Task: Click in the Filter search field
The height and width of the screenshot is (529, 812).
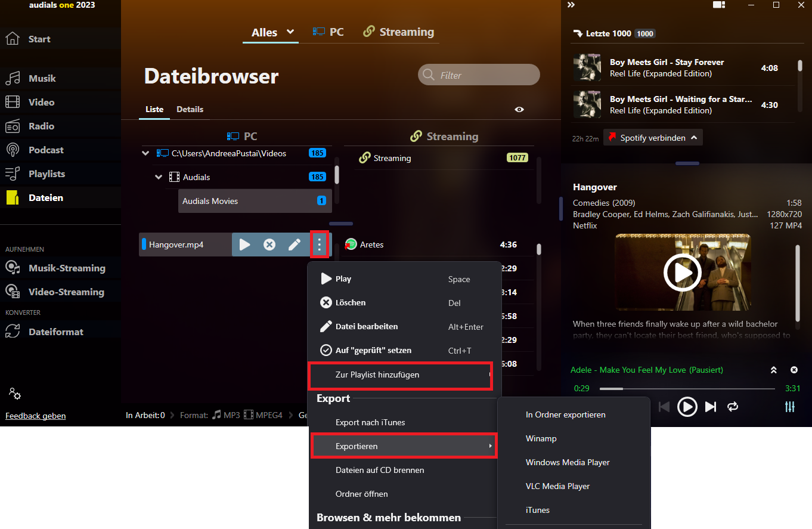Action: point(479,75)
